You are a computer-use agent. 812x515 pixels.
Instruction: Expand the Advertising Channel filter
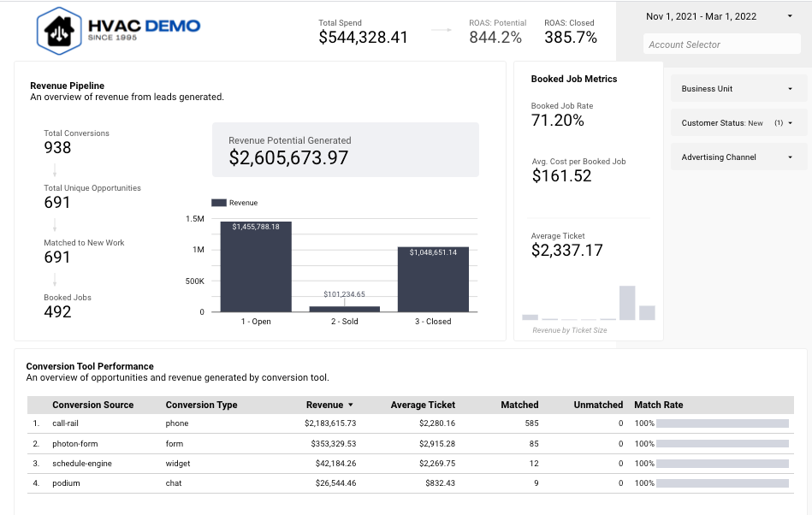[739, 157]
